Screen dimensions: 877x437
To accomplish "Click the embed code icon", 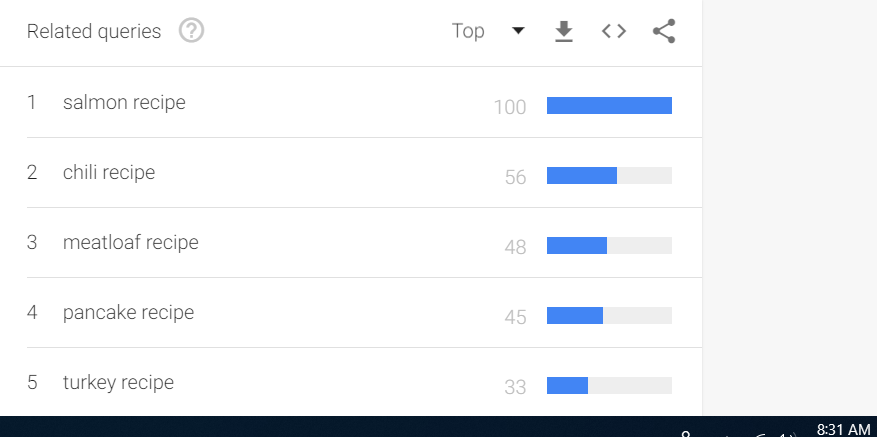I will point(614,32).
